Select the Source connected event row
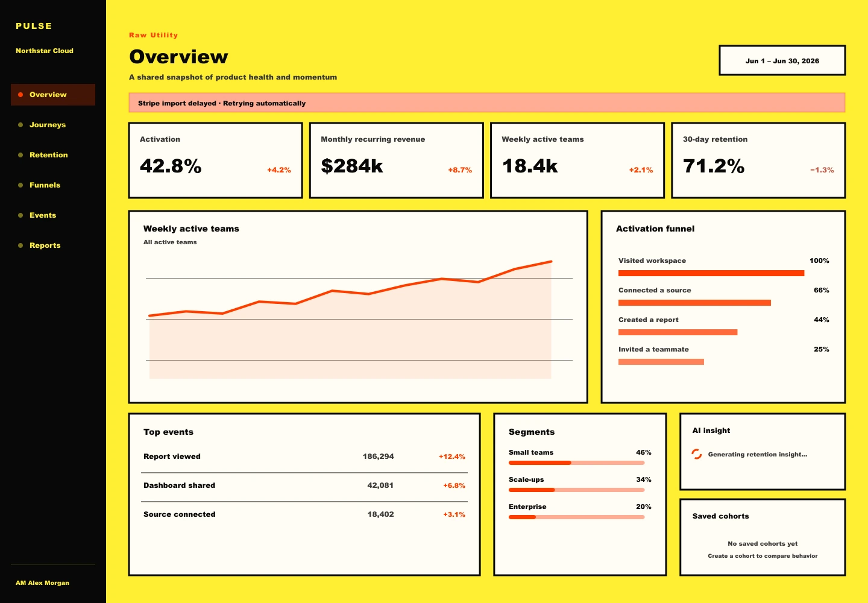This screenshot has width=868, height=603. click(x=304, y=514)
